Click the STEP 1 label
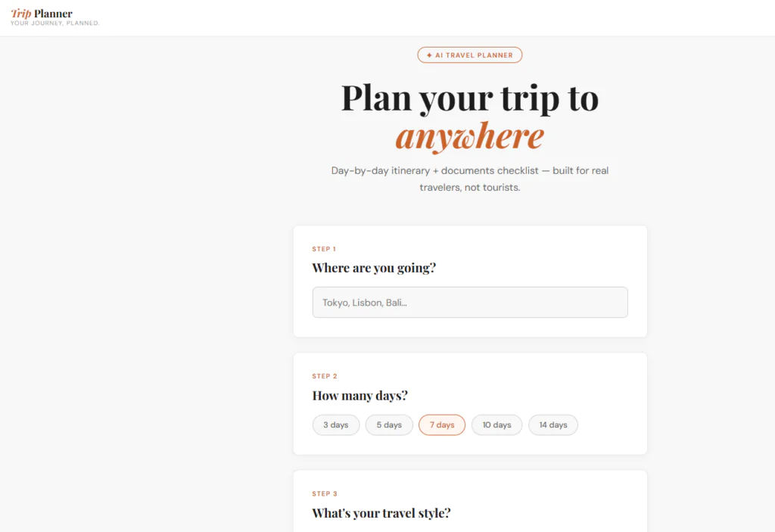This screenshot has width=775, height=532. tap(324, 249)
